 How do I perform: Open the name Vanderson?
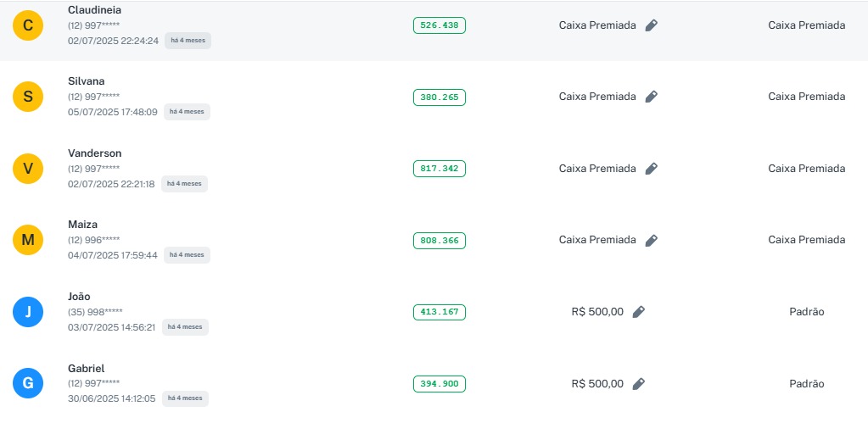tap(94, 153)
